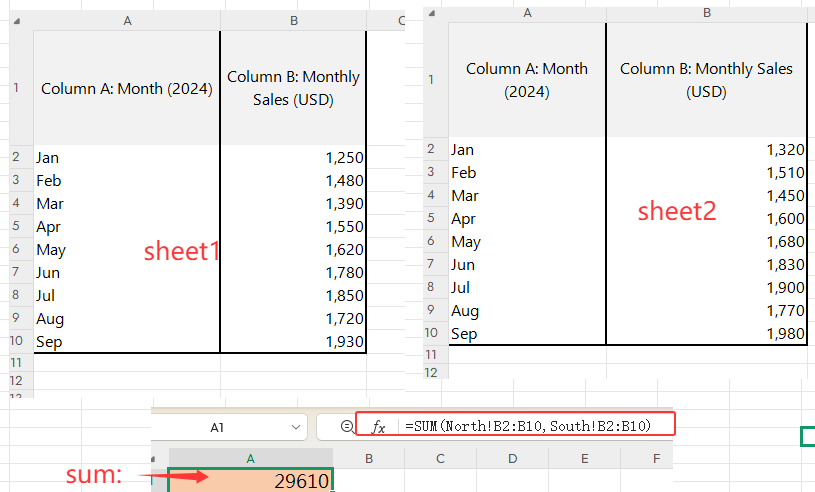Select column D header in the sum sheet
815x492 pixels.
(511, 459)
